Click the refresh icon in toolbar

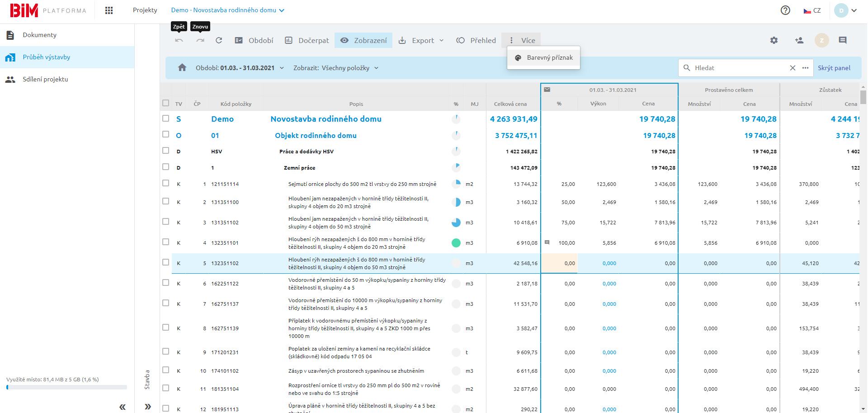(219, 41)
